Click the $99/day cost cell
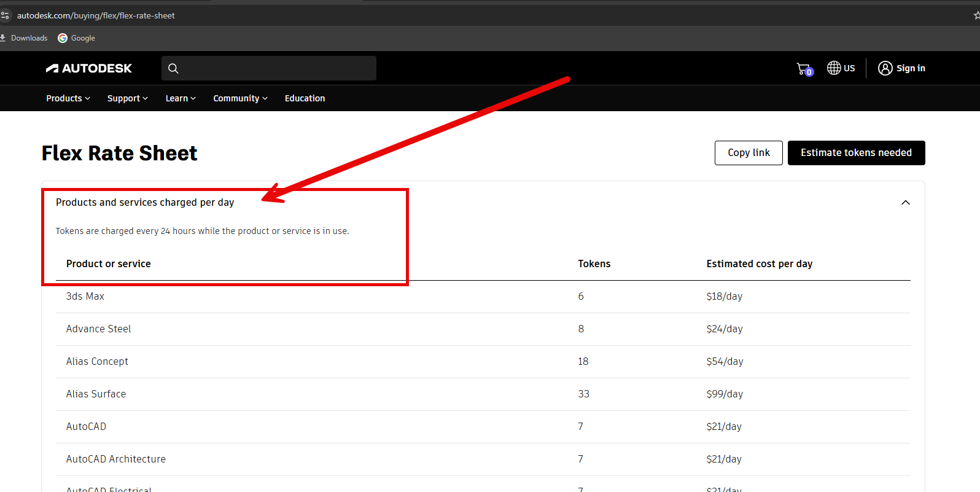The width and height of the screenshot is (980, 492). [x=725, y=394]
